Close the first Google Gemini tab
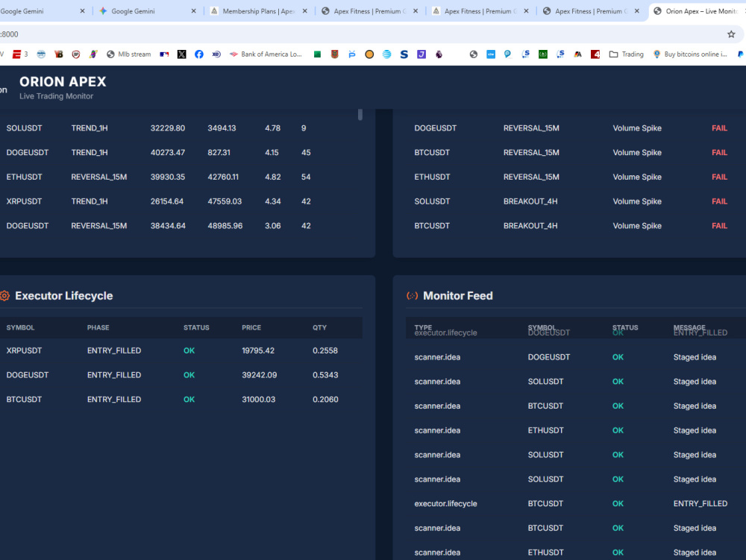The width and height of the screenshot is (746, 560). [82, 11]
